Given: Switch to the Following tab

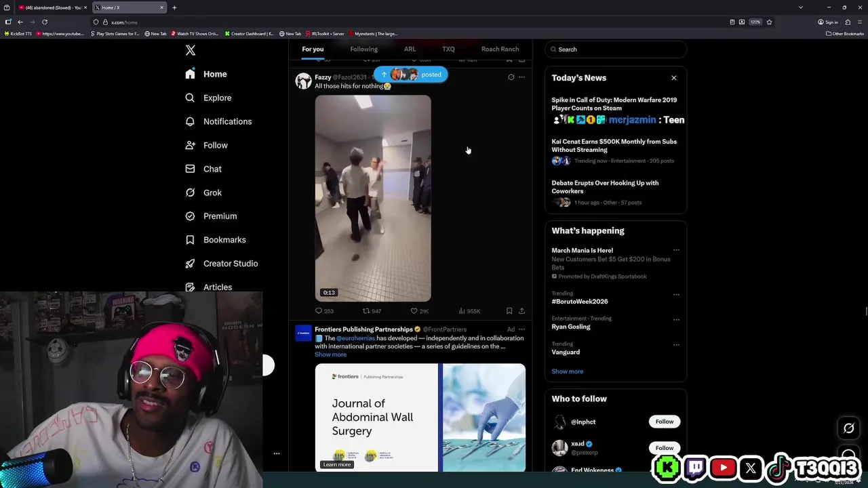Looking at the screenshot, I should coord(363,49).
